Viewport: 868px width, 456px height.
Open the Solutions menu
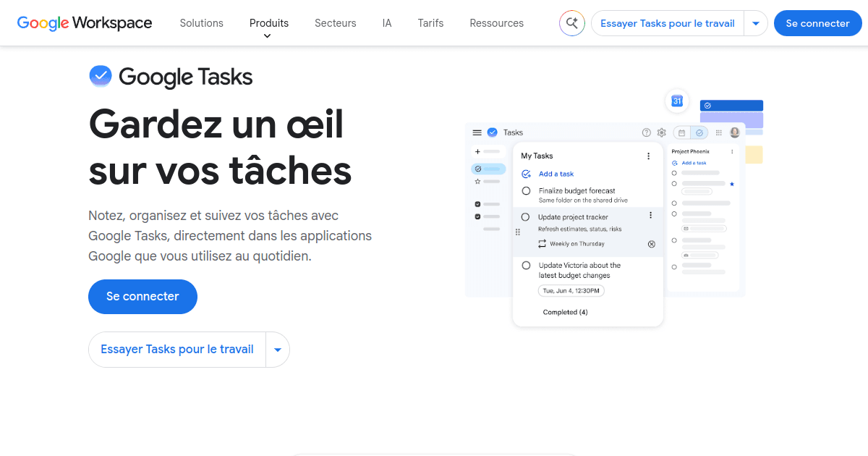202,23
